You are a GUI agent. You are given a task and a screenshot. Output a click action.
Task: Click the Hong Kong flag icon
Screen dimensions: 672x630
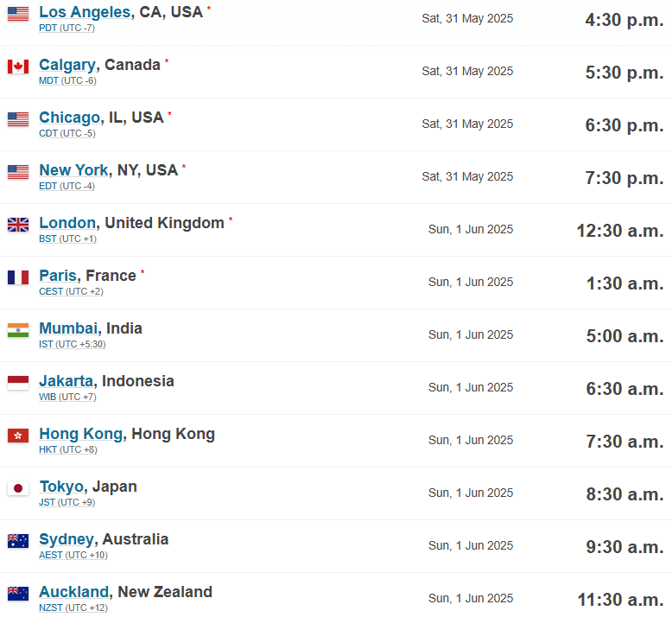18,436
